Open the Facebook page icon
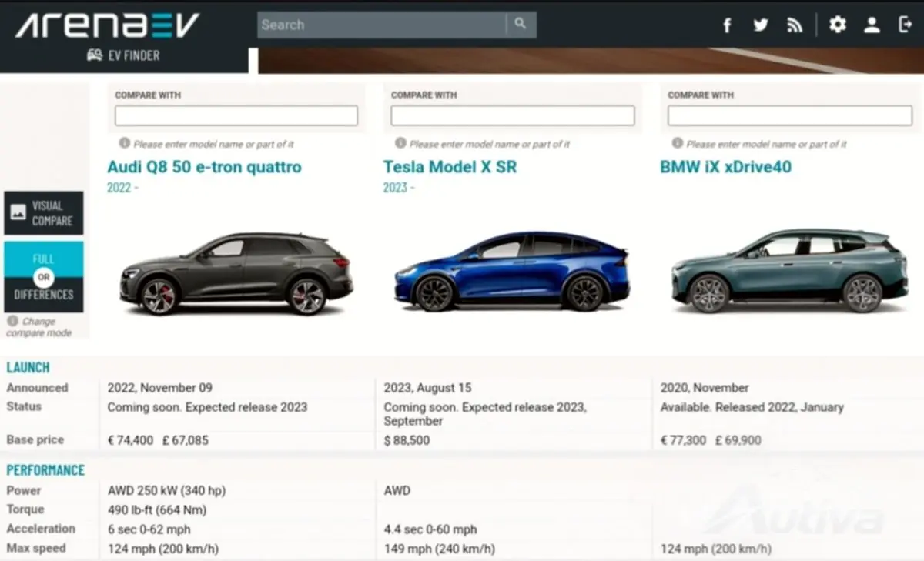This screenshot has height=561, width=924. pyautogui.click(x=727, y=25)
